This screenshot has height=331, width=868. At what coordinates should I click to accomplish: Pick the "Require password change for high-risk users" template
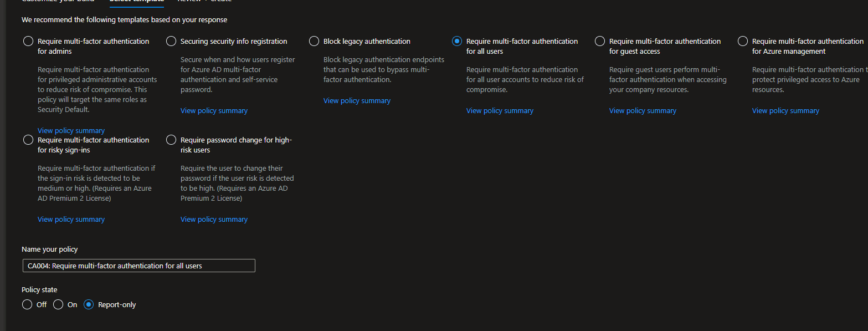pyautogui.click(x=171, y=140)
